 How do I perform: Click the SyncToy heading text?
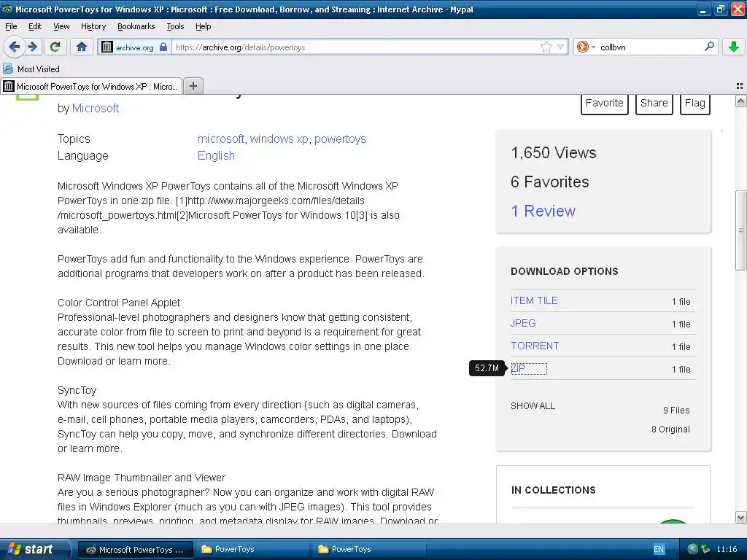(x=77, y=391)
